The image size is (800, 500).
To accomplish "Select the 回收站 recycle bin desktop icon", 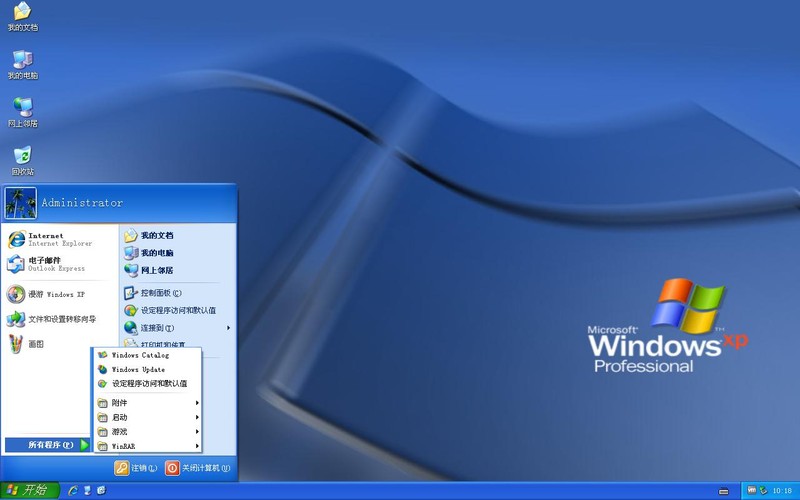I will pyautogui.click(x=22, y=161).
